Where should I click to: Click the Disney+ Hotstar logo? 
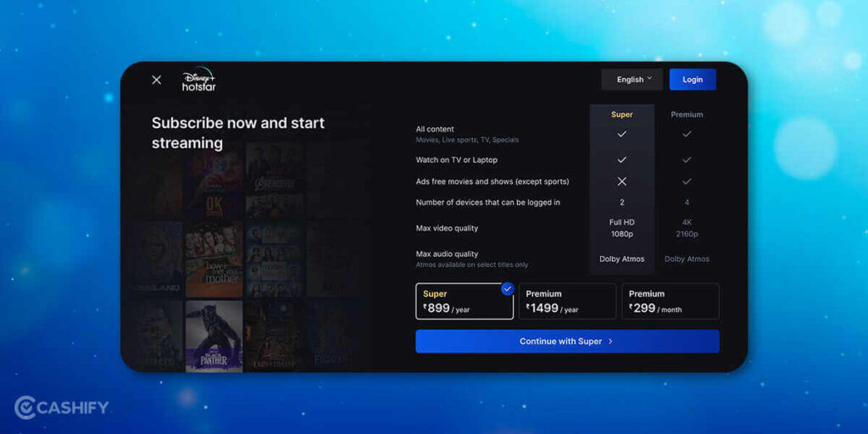coord(198,79)
